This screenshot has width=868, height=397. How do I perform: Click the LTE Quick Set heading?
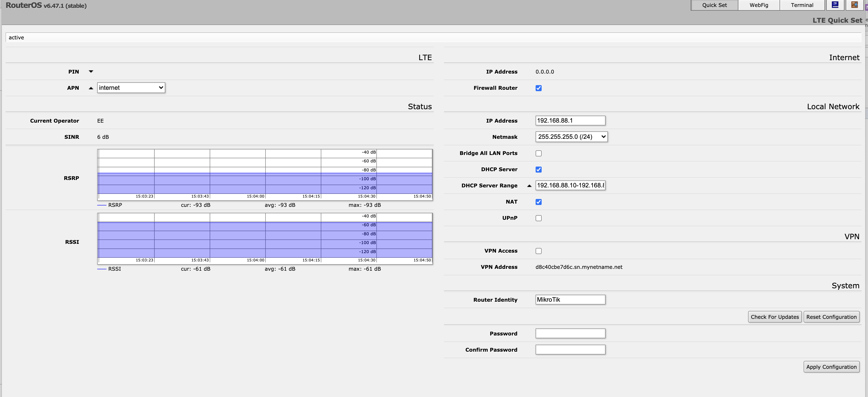tap(837, 20)
